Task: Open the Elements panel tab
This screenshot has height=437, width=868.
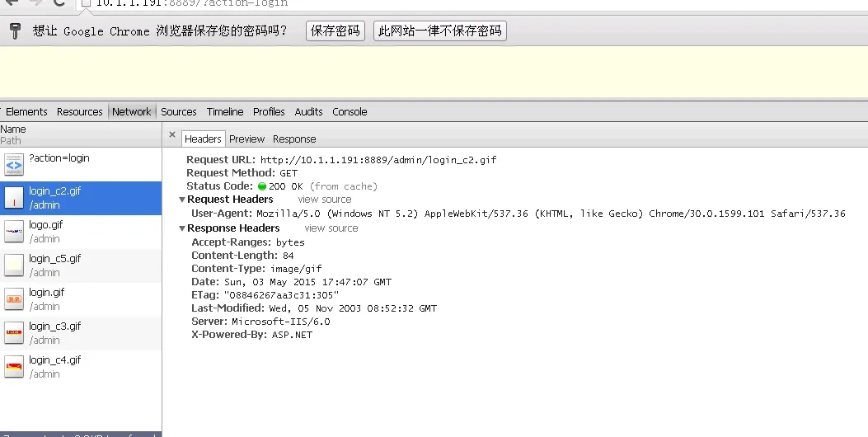Action: pos(26,111)
